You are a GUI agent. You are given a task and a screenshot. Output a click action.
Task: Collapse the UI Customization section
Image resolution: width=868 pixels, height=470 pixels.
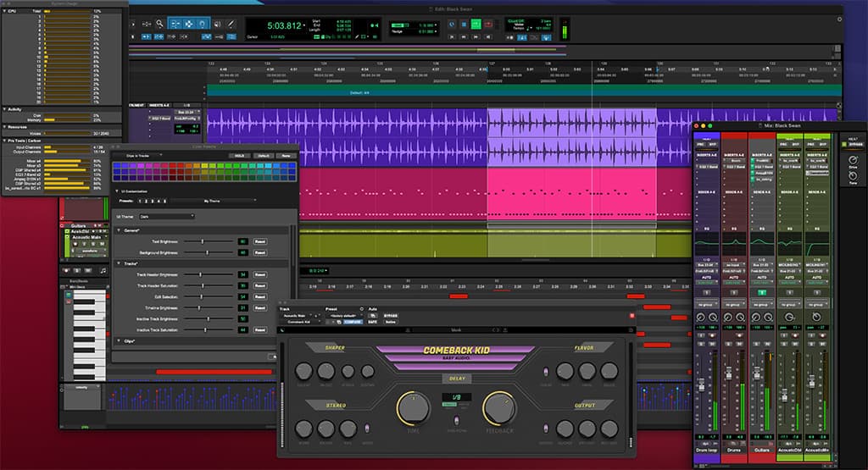coord(117,191)
